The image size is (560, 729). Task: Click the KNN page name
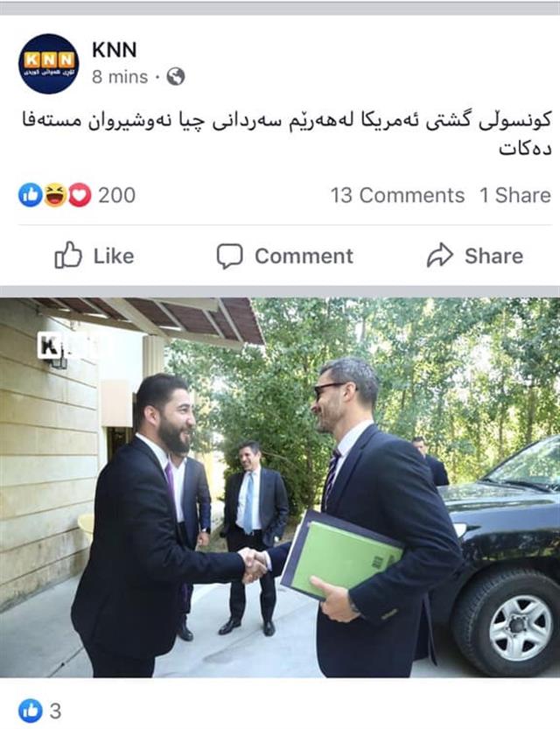point(115,50)
